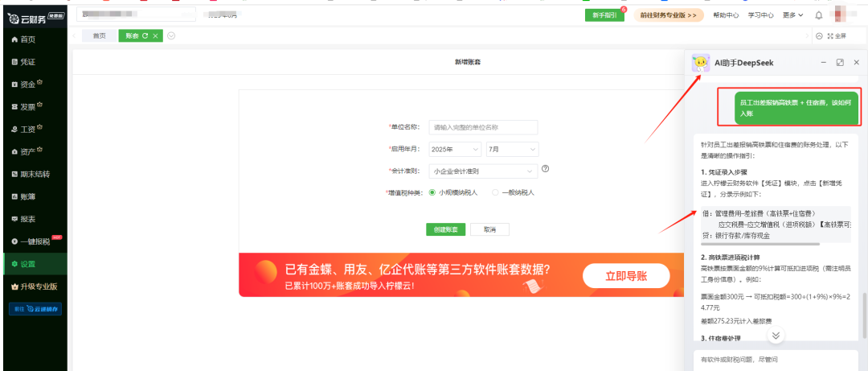Viewport: 868px width, 371px height.
Task: Open 学习中心
Action: pyautogui.click(x=760, y=15)
